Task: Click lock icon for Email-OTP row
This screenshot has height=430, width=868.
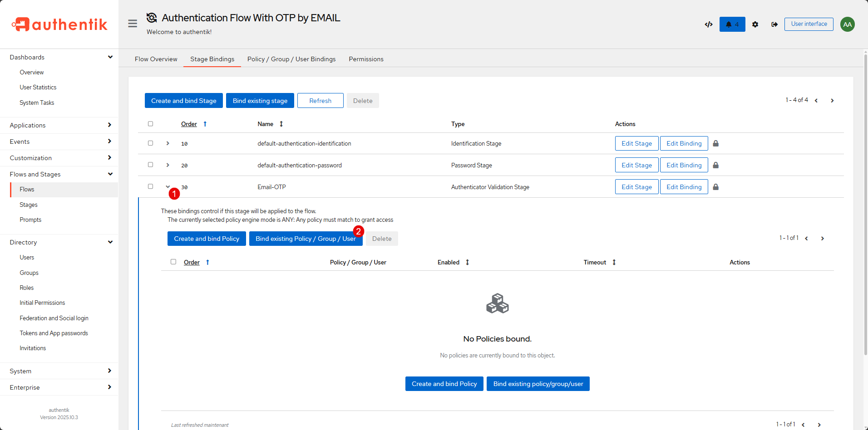Action: [x=715, y=187]
